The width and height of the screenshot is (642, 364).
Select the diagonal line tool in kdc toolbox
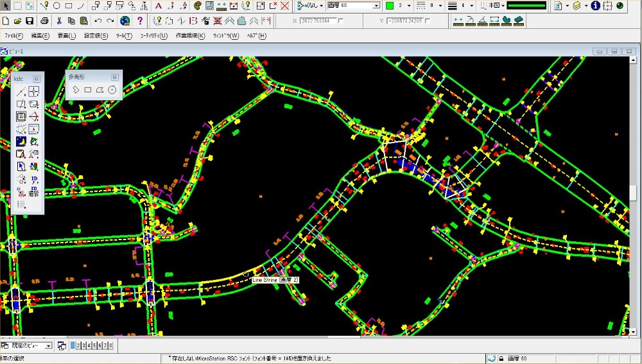pyautogui.click(x=21, y=91)
